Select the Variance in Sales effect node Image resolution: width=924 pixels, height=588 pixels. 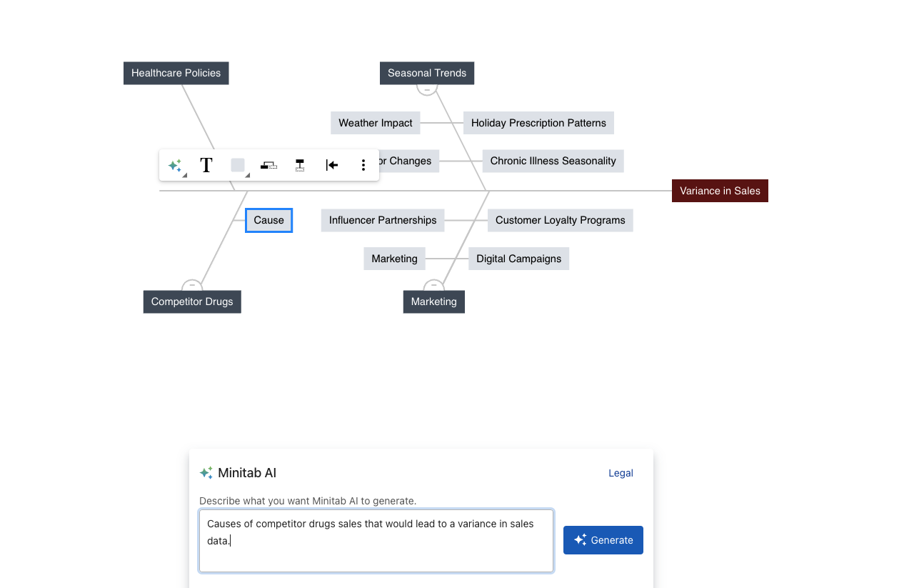pos(719,191)
